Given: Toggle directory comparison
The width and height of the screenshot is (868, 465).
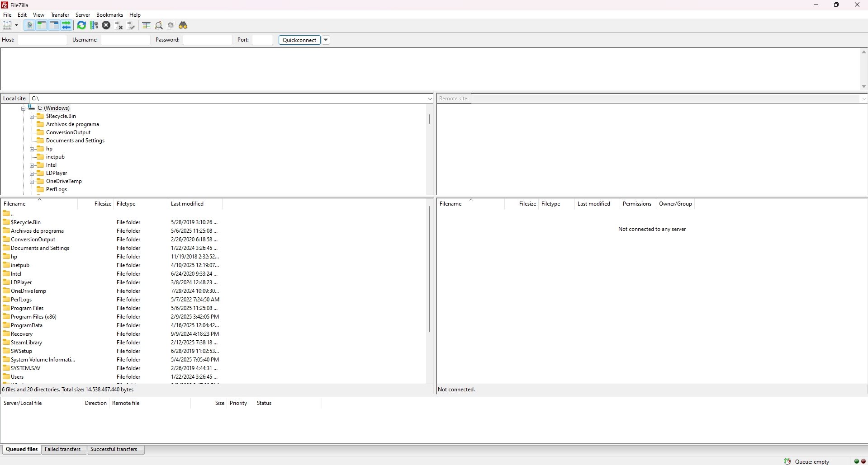Looking at the screenshot, I should pos(159,25).
